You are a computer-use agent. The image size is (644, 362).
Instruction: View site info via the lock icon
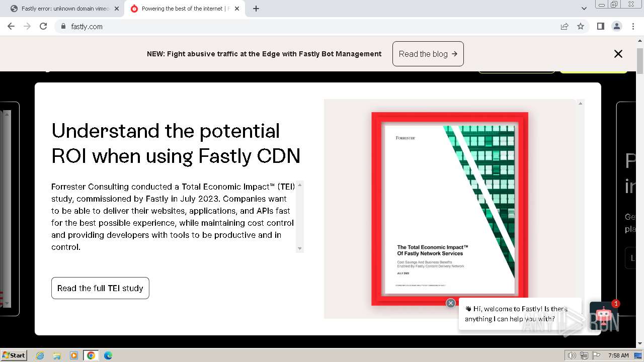coord(63,26)
